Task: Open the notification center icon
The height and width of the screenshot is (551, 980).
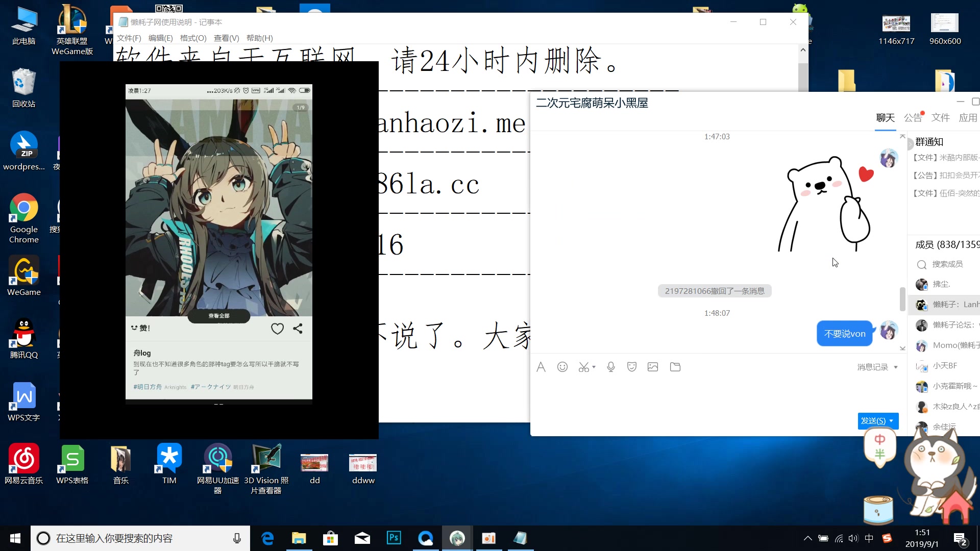Action: click(x=960, y=539)
